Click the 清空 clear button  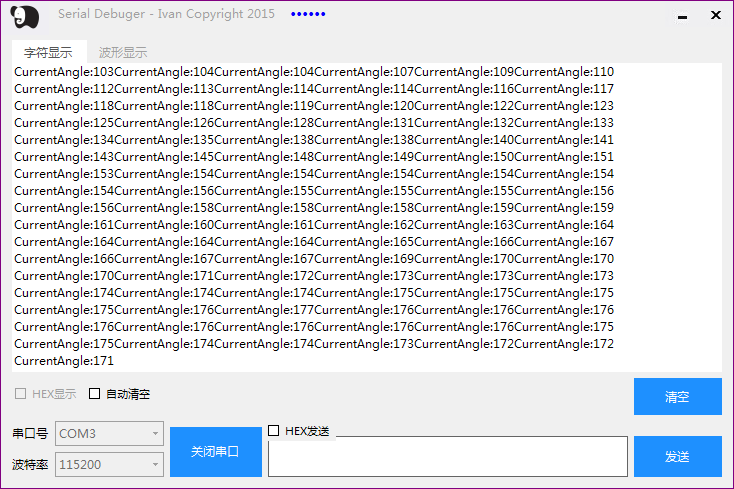[677, 396]
